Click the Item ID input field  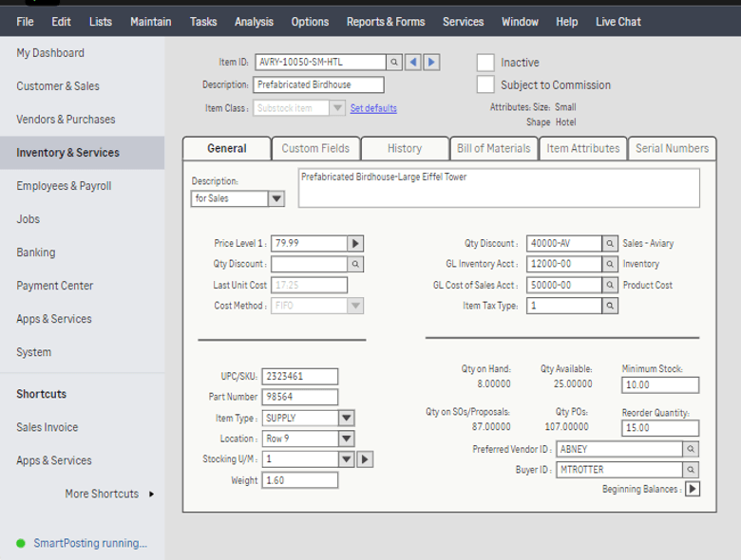coord(320,62)
